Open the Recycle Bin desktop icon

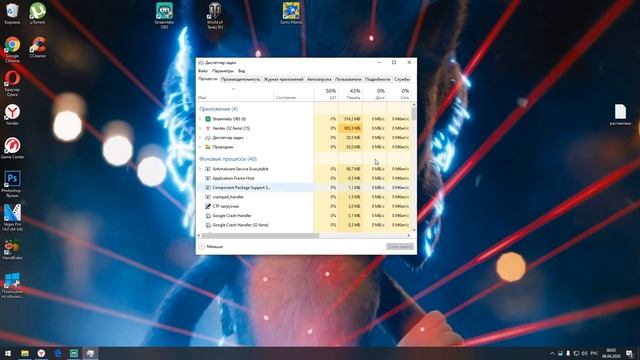12,13
